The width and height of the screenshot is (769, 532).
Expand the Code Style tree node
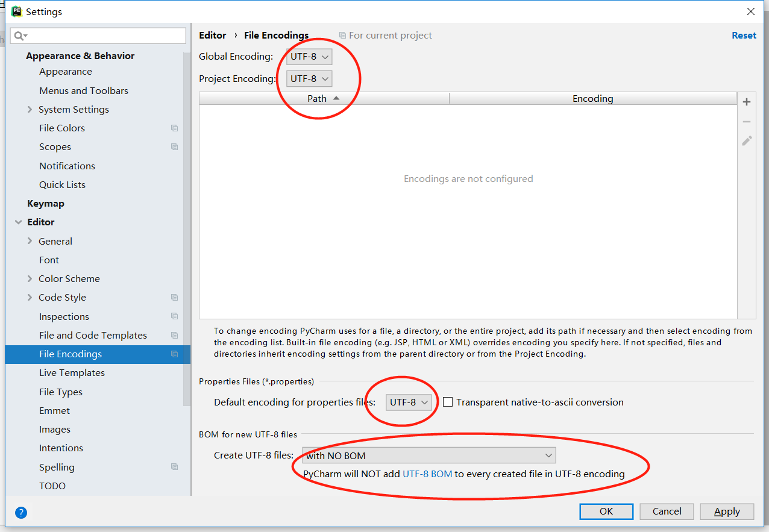30,298
